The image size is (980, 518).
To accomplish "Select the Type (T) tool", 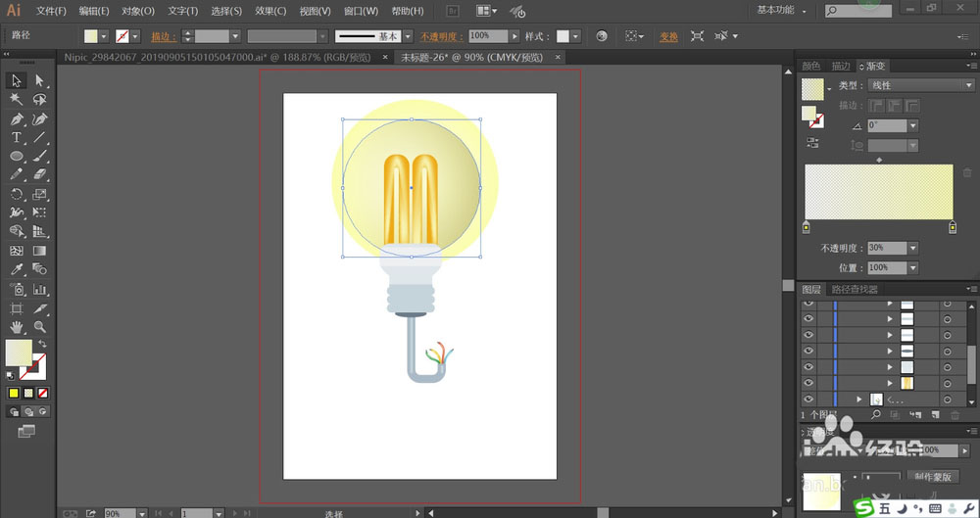I will (17, 137).
